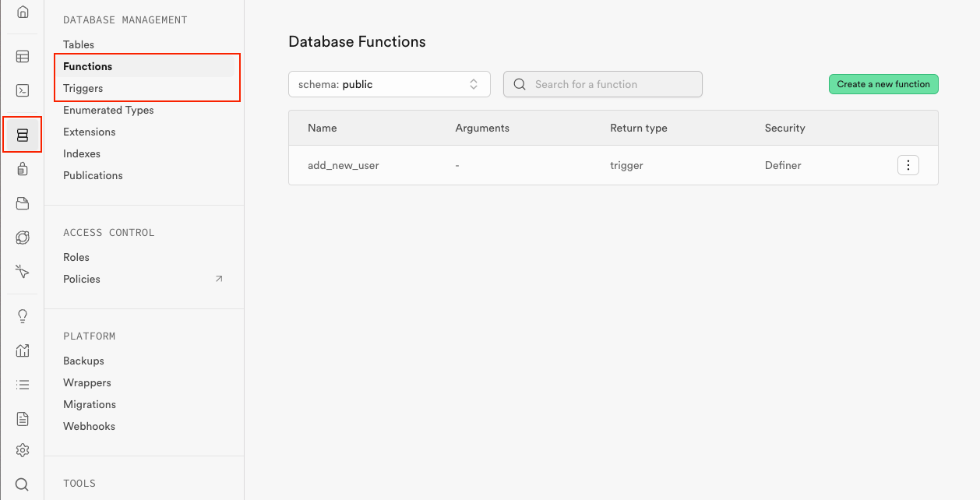The image size is (980, 500).
Task: Open the Home icon in sidebar
Action: click(x=23, y=12)
